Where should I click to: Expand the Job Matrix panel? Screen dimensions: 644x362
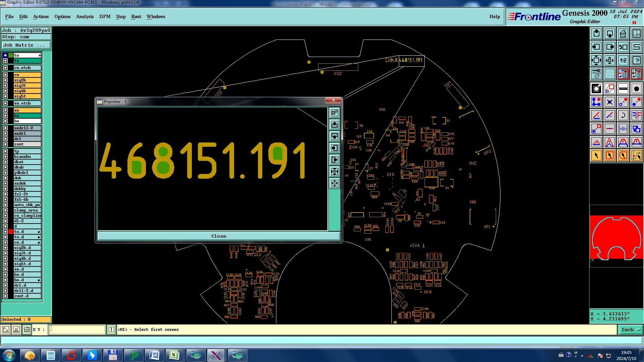[x=26, y=45]
